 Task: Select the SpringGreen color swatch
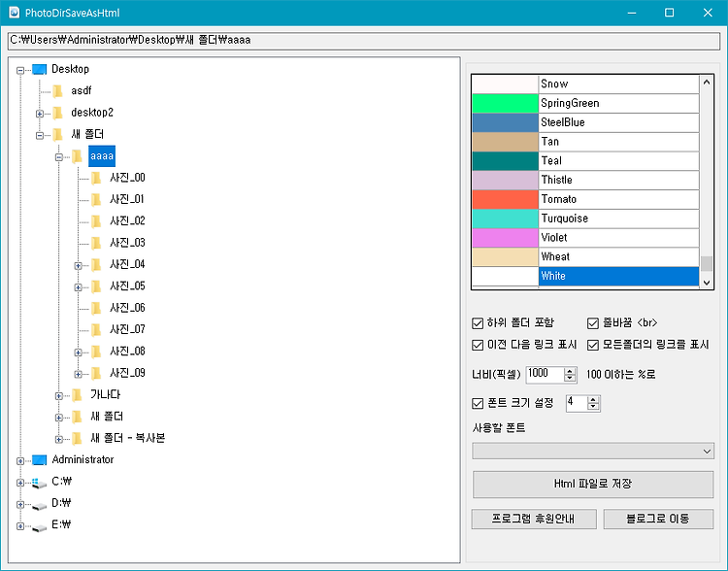point(505,103)
